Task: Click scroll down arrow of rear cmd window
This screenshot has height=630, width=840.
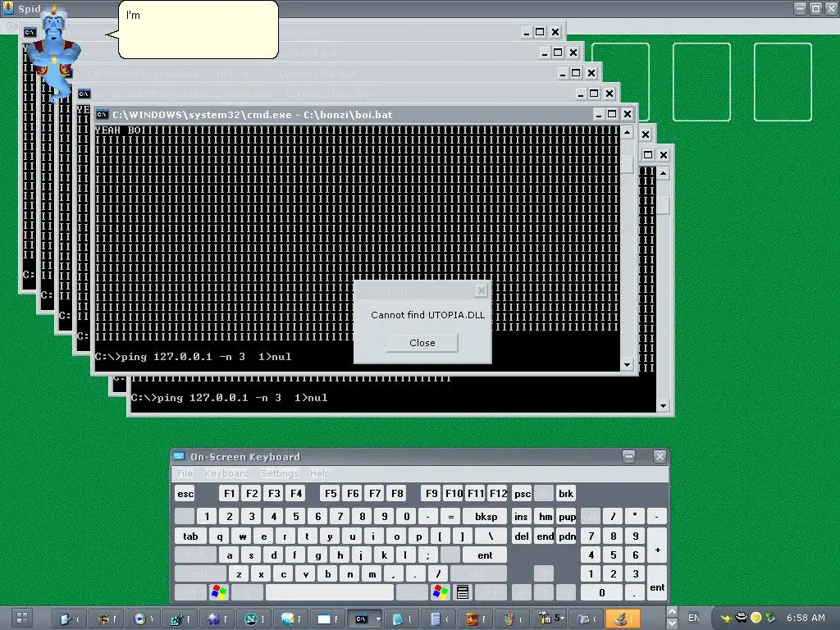Action: (x=663, y=405)
